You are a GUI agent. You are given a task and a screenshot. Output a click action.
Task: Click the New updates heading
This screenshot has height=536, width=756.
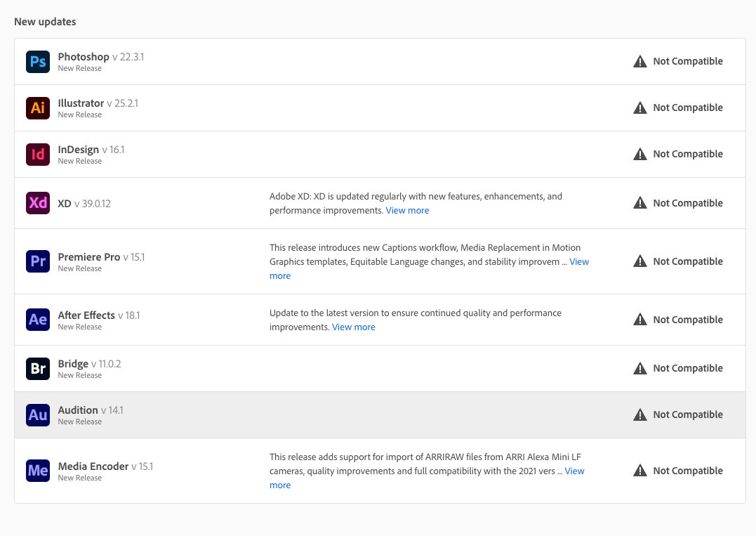coord(45,22)
